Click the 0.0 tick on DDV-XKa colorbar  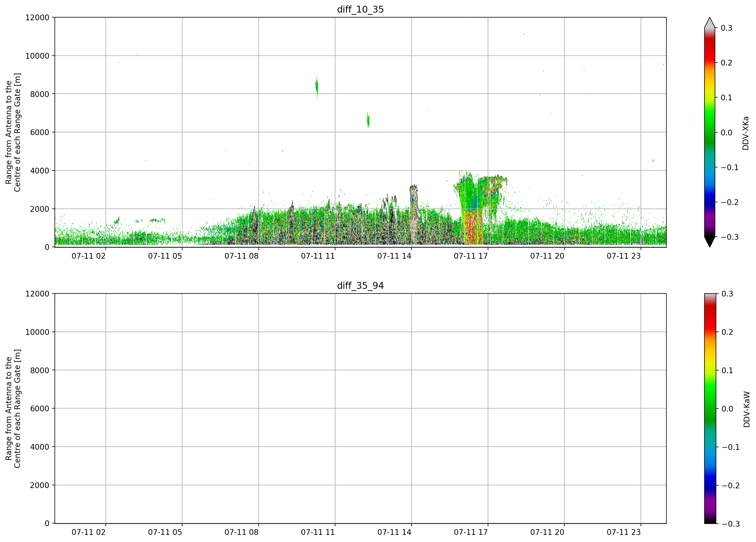726,133
